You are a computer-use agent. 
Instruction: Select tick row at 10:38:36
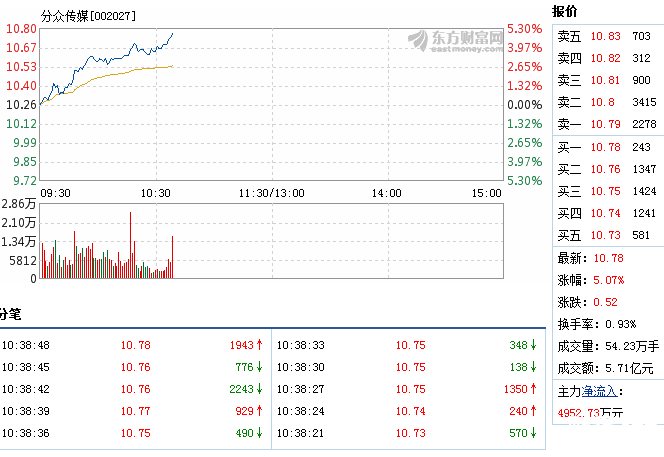coord(135,433)
